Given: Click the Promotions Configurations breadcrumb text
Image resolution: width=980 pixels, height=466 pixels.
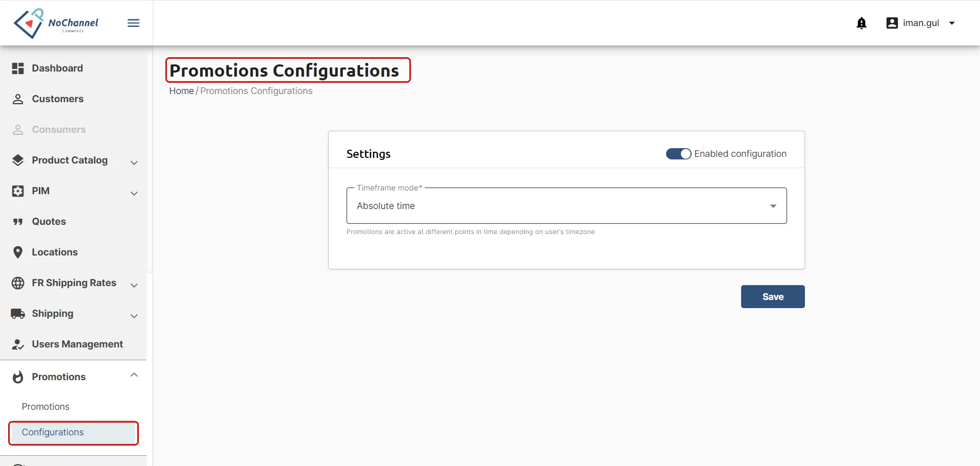Looking at the screenshot, I should click(256, 91).
